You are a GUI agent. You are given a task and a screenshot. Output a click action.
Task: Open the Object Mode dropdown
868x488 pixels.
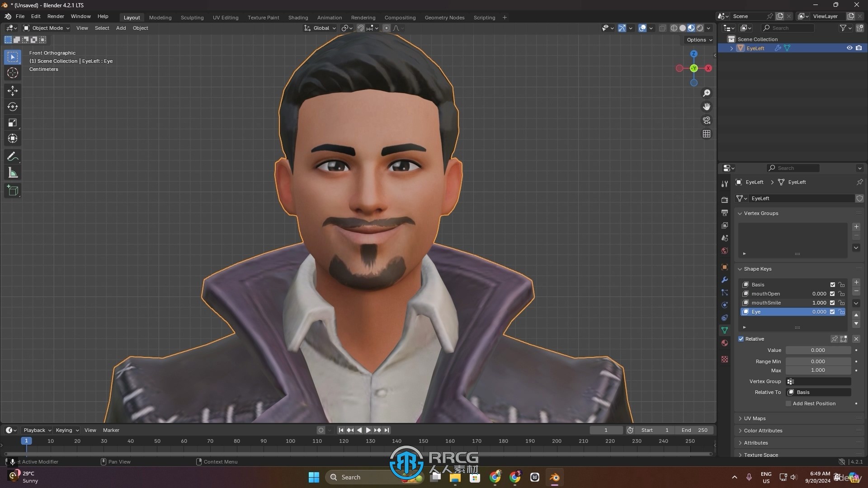pyautogui.click(x=47, y=28)
